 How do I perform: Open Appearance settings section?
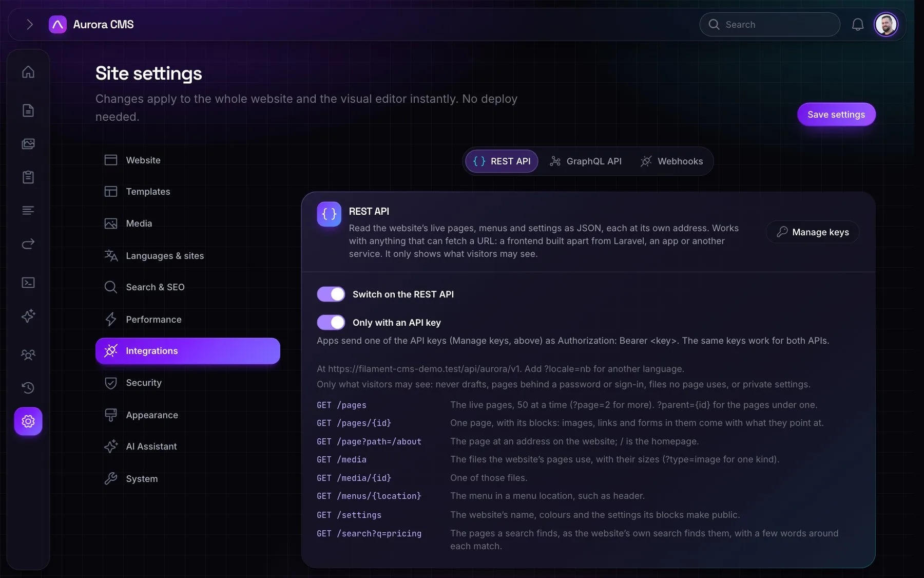pos(188,415)
